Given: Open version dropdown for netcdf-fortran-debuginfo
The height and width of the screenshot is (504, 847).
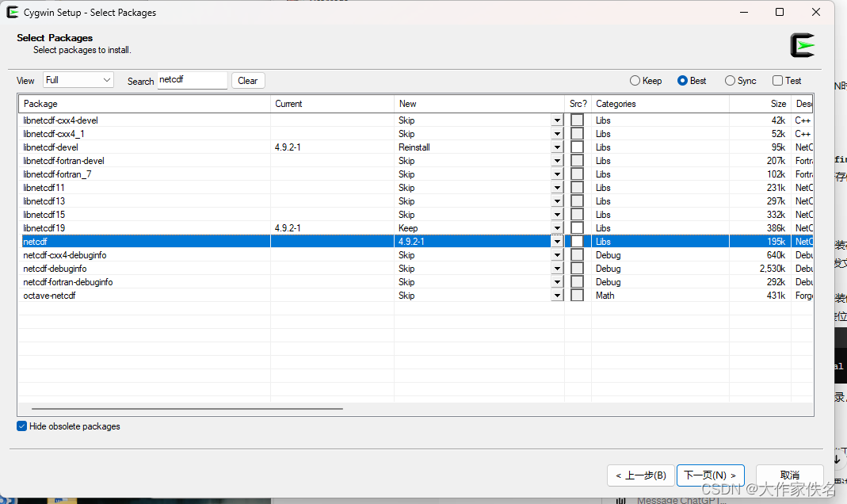Looking at the screenshot, I should 557,282.
